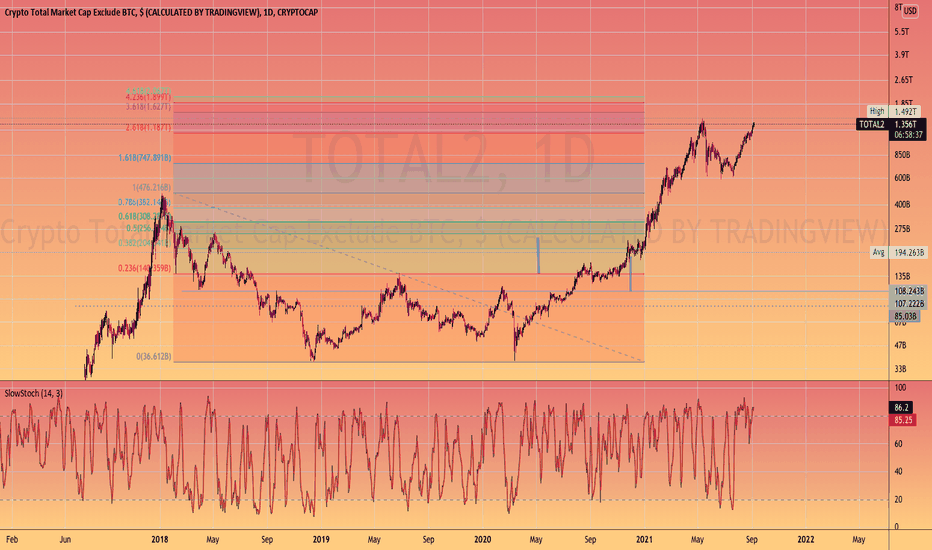Click the countdown timer 06:58:37
The image size is (932, 550).
pyautogui.click(x=909, y=135)
